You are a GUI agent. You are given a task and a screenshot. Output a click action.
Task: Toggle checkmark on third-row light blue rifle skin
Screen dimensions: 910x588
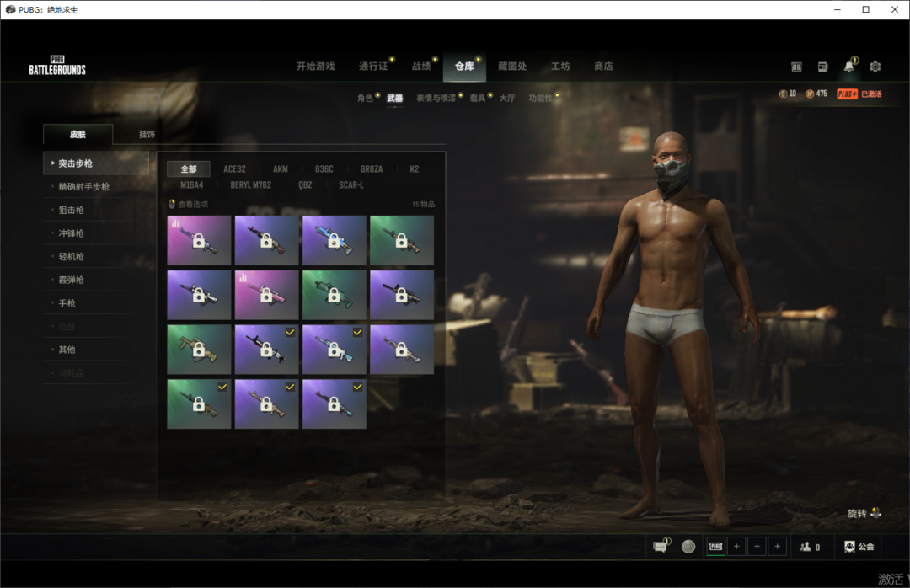[357, 333]
